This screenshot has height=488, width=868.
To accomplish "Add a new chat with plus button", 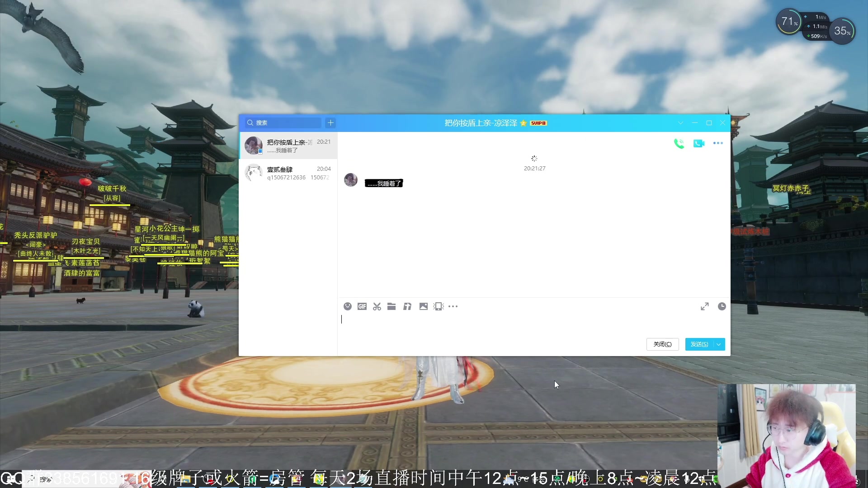I will (330, 123).
